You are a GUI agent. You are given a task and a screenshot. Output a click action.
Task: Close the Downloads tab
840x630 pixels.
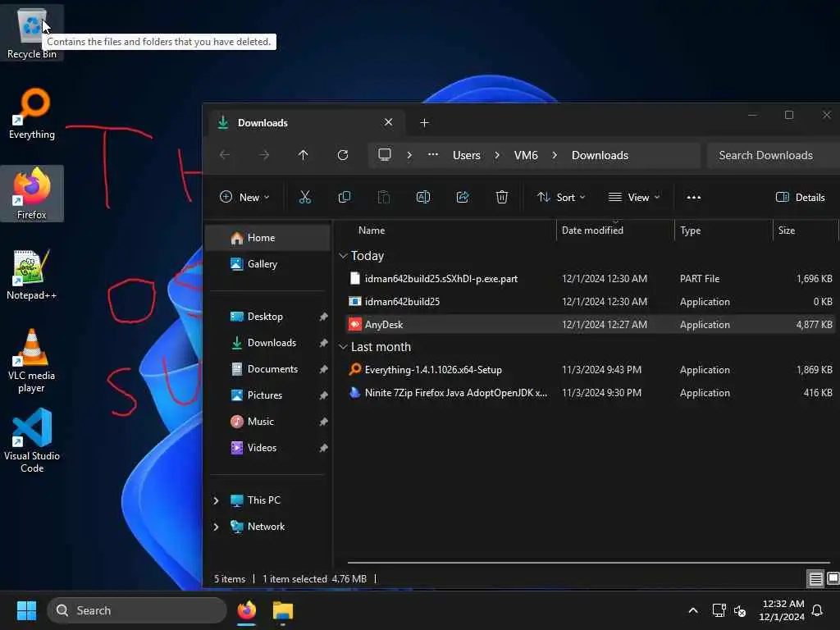click(388, 122)
